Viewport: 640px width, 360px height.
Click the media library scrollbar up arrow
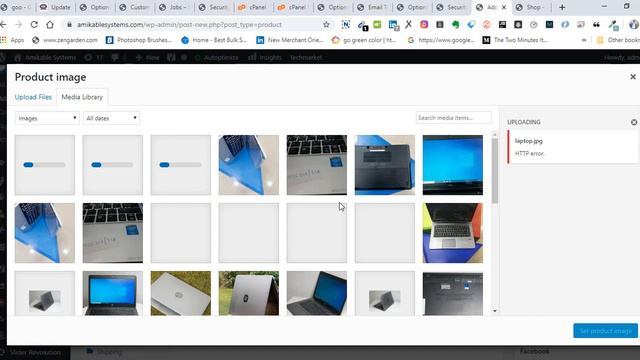pyautogui.click(x=495, y=134)
